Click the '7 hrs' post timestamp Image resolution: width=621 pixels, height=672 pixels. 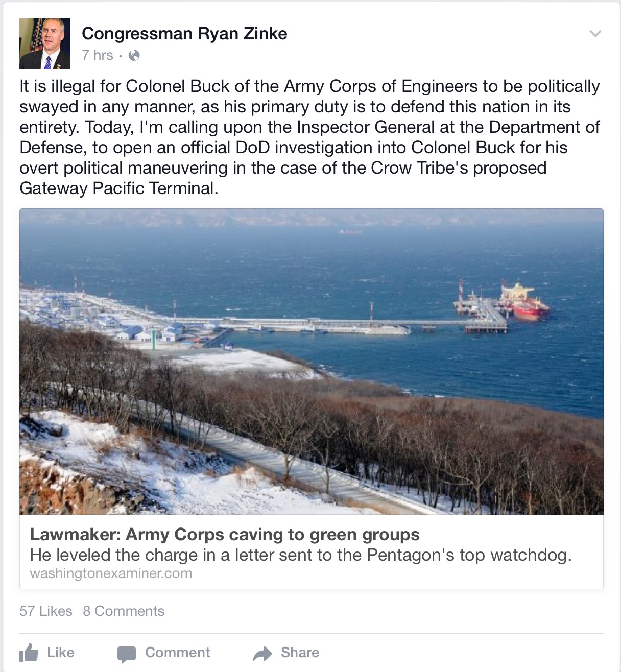tap(98, 55)
